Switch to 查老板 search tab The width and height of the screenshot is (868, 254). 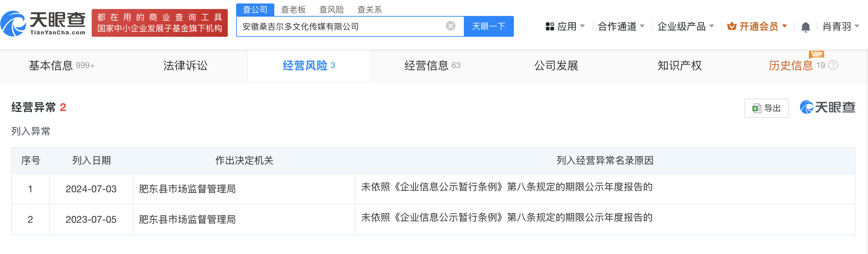click(293, 10)
